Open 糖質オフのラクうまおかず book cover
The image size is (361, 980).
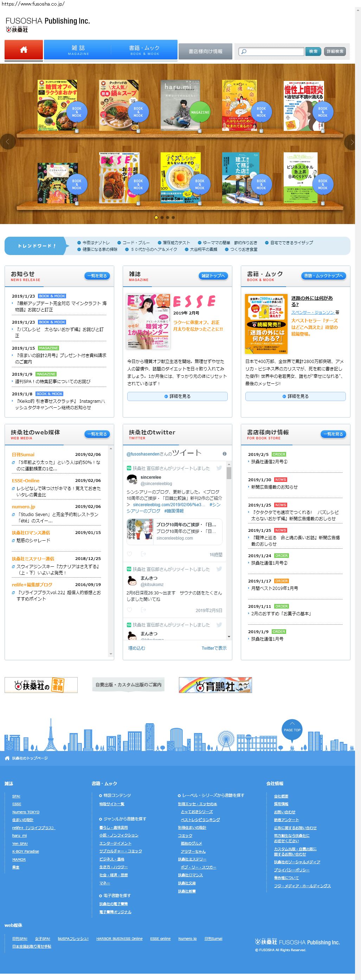pos(57,106)
